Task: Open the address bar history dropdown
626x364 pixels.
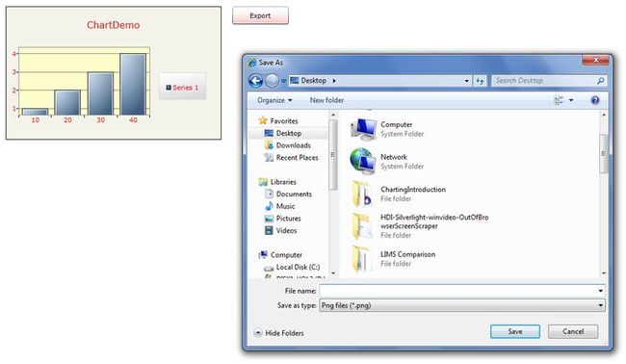Action: click(x=466, y=81)
